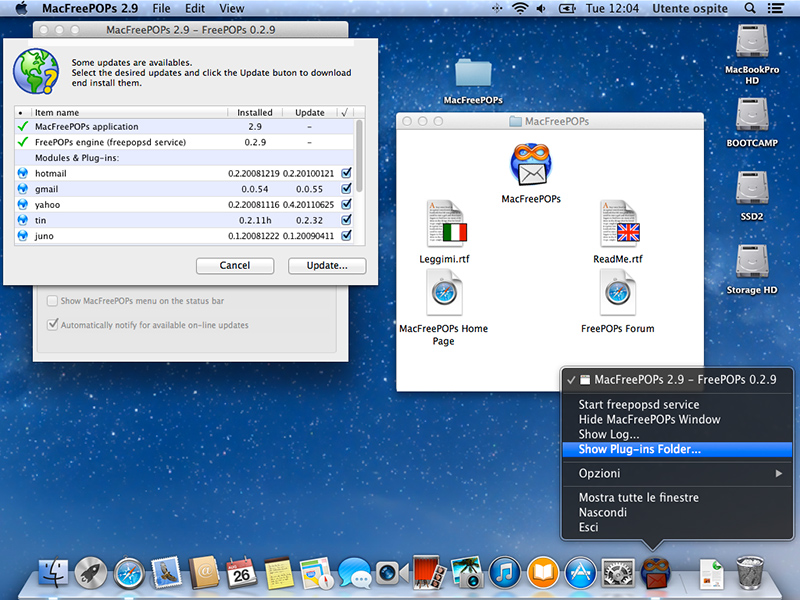800x600 pixels.
Task: Click the updates list scrollbar
Action: click(359, 156)
